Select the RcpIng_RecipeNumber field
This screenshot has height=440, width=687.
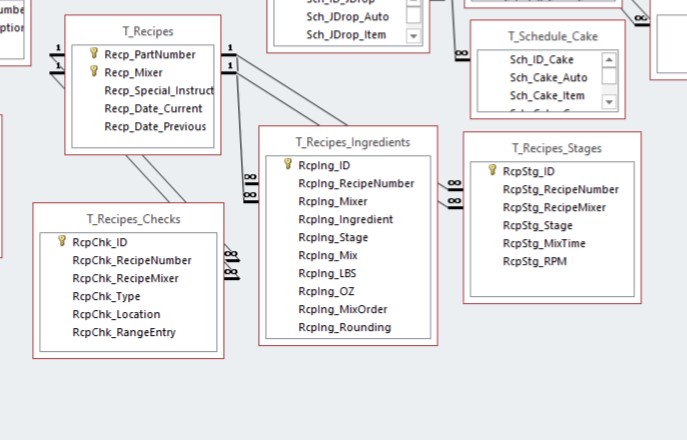(x=356, y=184)
